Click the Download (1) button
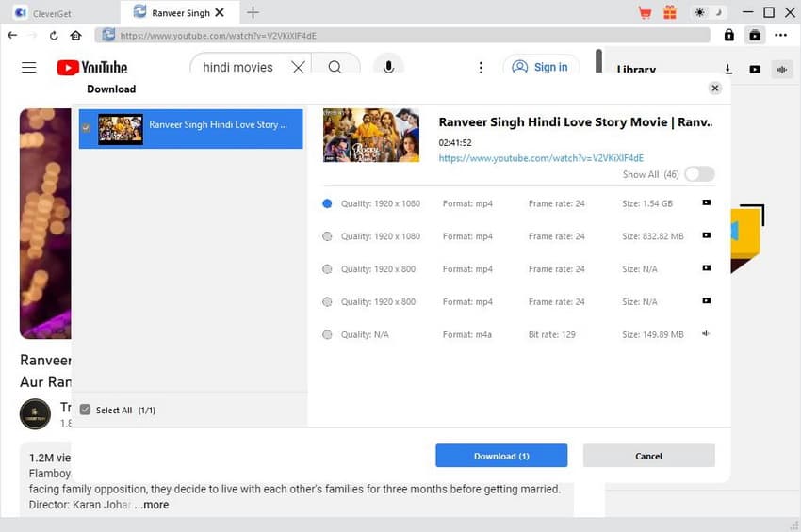The image size is (801, 532). coord(501,456)
